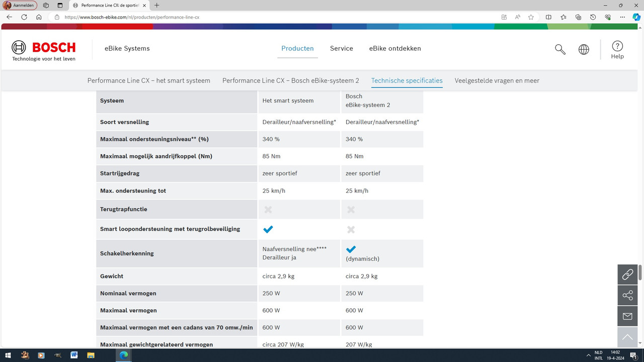
Task: Go to Performance Line CX – het smart systeem
Action: pyautogui.click(x=149, y=80)
